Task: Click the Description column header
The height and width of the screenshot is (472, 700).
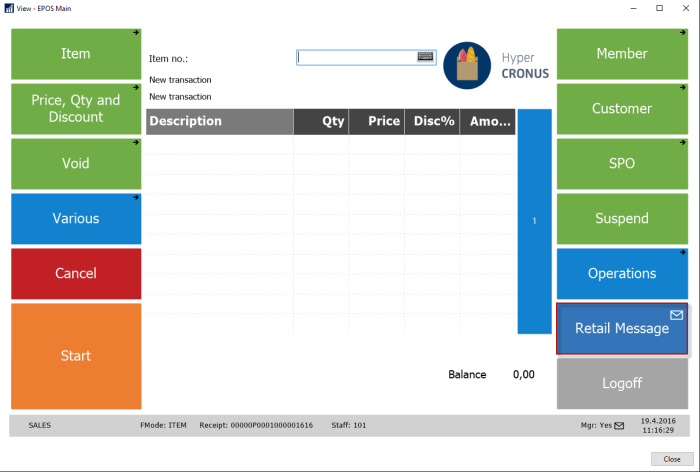Action: coord(219,121)
